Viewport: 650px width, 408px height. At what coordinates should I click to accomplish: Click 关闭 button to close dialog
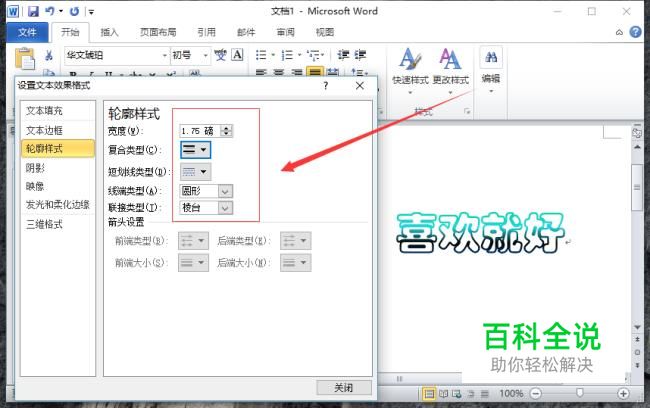344,388
